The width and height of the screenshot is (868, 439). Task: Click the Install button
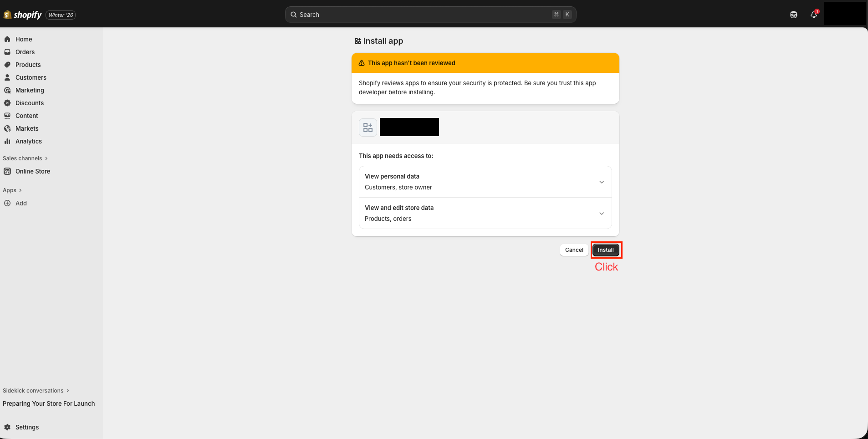click(606, 250)
